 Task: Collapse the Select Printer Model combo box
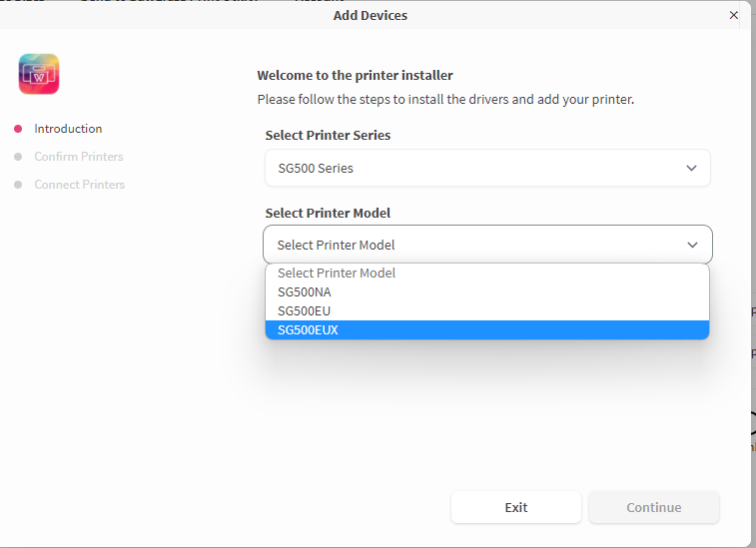[x=487, y=245]
